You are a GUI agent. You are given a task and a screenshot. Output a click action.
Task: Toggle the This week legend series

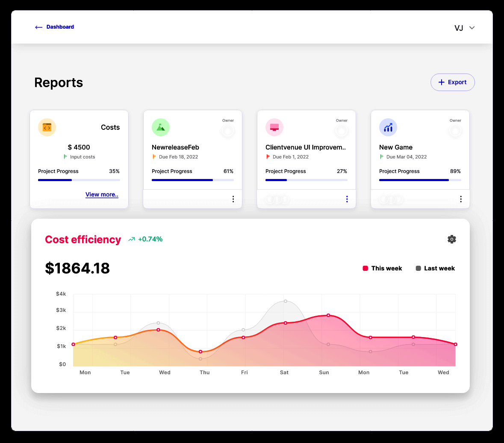(382, 268)
